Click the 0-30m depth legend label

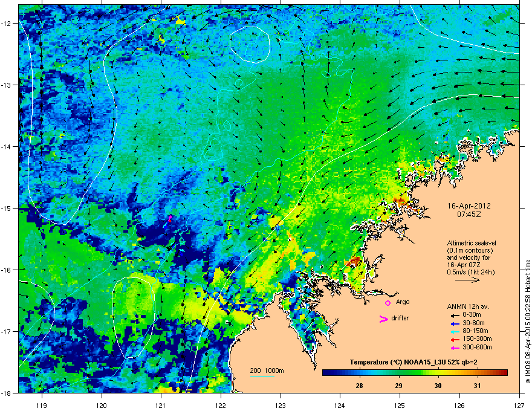[472, 315]
